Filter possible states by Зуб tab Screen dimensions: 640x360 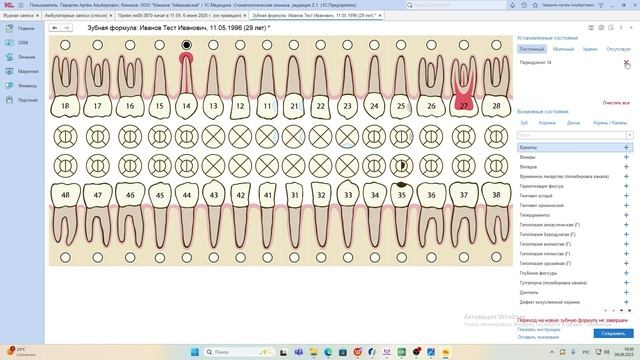click(x=524, y=123)
